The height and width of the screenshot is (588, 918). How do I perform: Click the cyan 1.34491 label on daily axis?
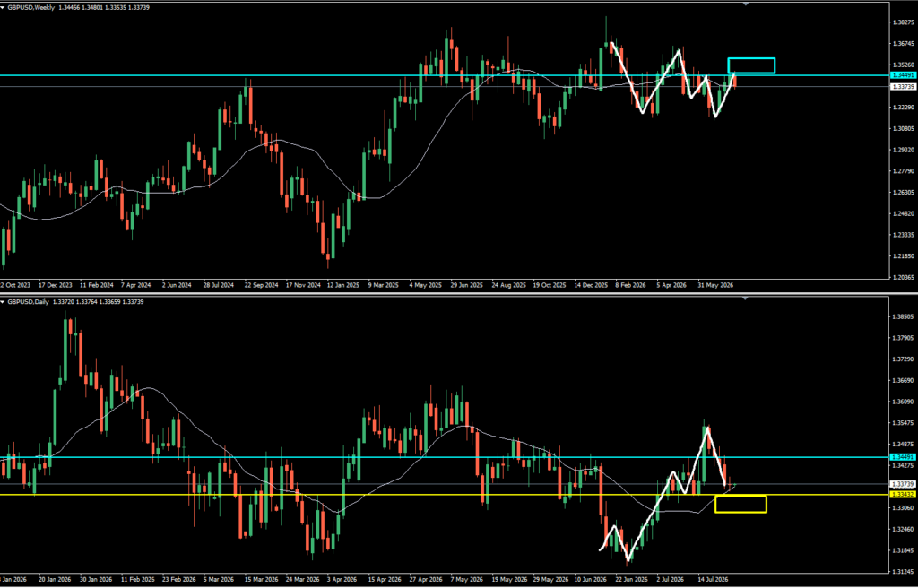click(903, 457)
